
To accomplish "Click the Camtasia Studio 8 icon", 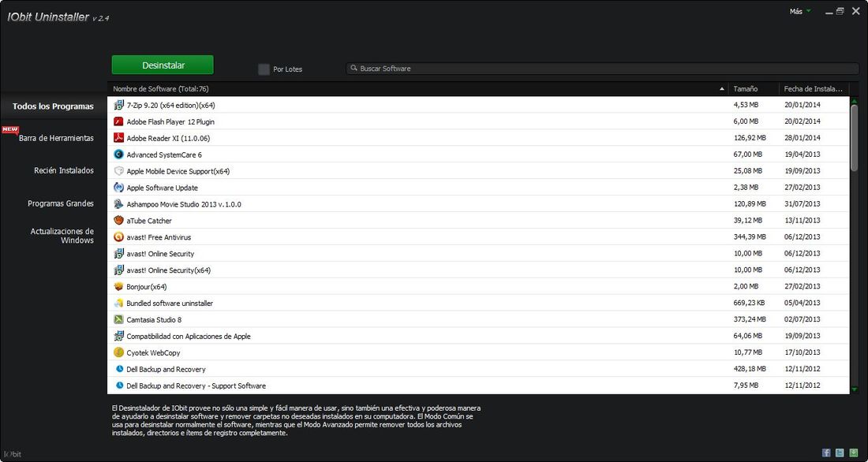I will 118,319.
